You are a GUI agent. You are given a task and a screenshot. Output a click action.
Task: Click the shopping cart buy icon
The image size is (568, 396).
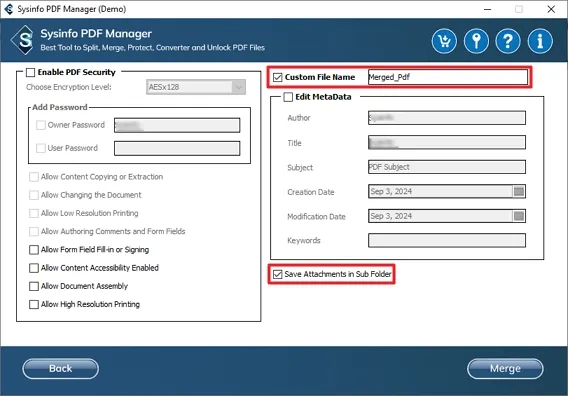click(444, 41)
